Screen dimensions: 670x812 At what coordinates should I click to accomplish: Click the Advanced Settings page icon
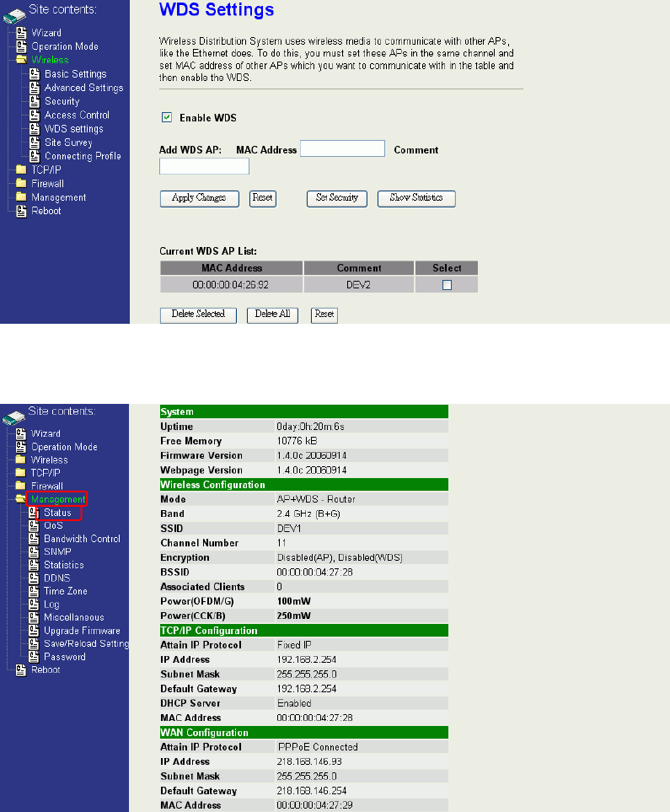coord(35,88)
